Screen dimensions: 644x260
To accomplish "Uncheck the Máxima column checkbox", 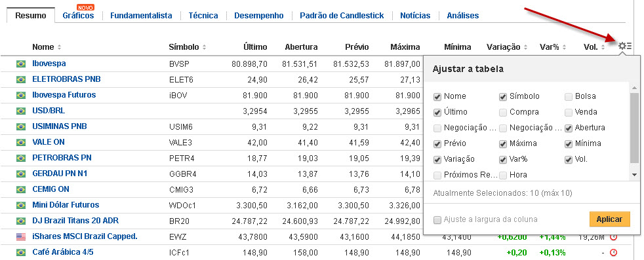I will click(503, 144).
